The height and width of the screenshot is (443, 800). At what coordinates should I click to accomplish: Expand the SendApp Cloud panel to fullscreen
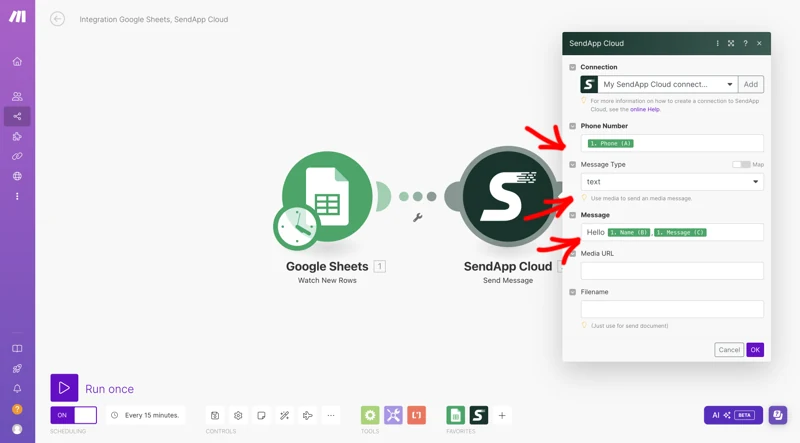(x=731, y=43)
